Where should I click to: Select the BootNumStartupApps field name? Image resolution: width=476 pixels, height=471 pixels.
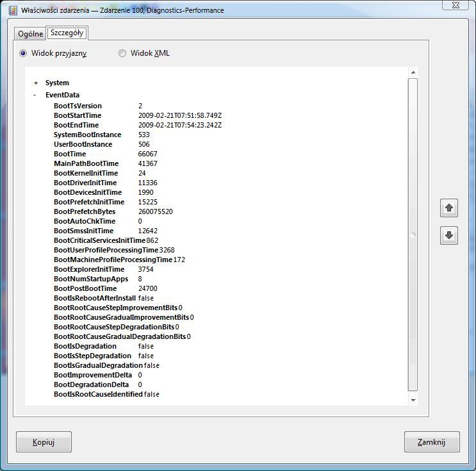(x=91, y=279)
